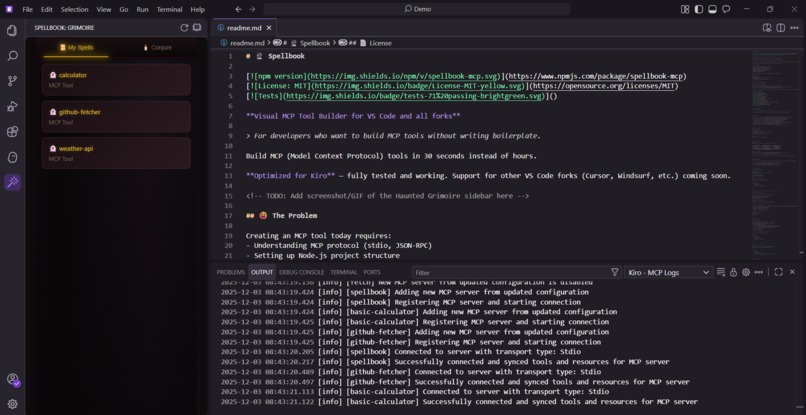Maximize the bottom panel size
806x415 pixels.
(778, 273)
